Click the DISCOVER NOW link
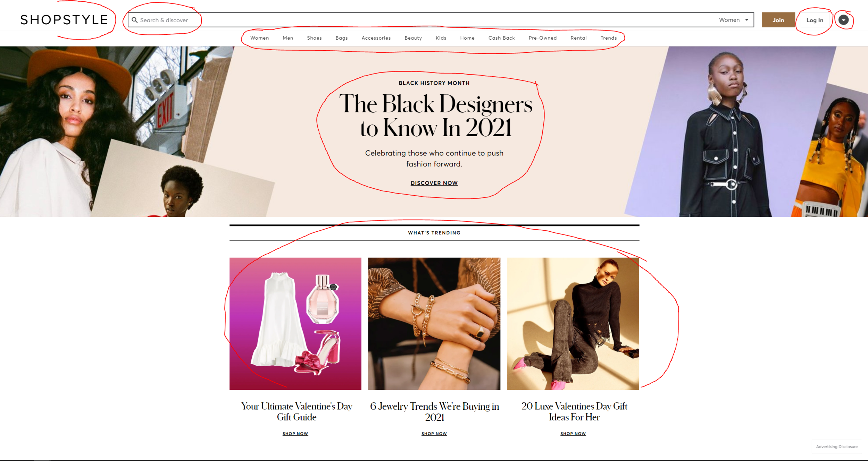This screenshot has height=461, width=868. click(x=434, y=183)
